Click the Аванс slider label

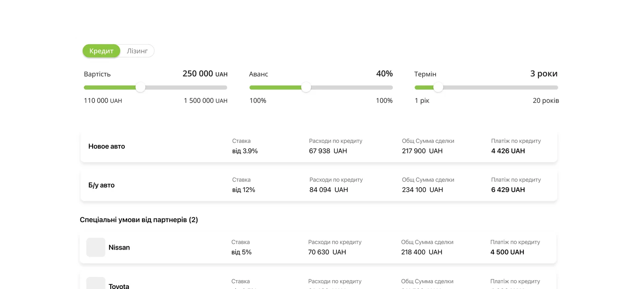[258, 74]
